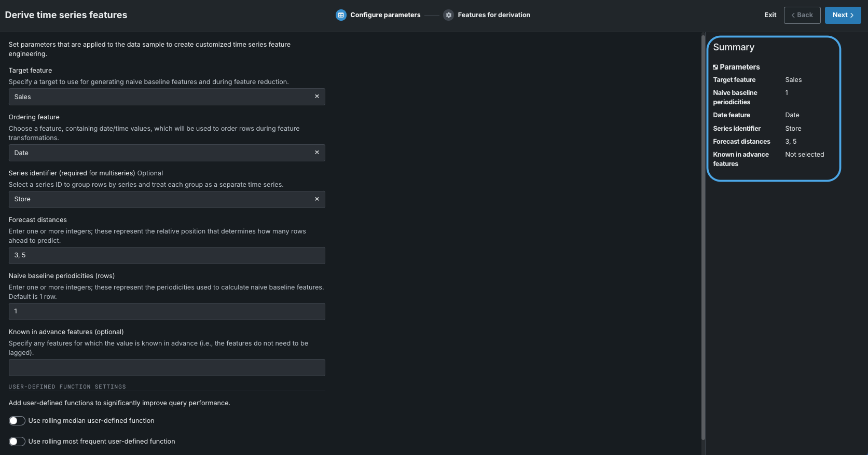Switch to Features for derivation step

coord(494,15)
